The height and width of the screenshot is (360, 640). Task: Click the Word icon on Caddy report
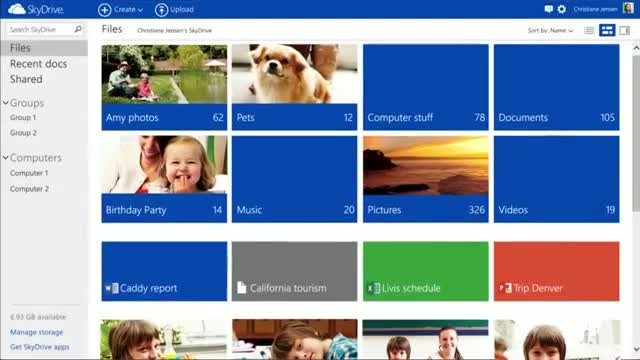click(112, 288)
